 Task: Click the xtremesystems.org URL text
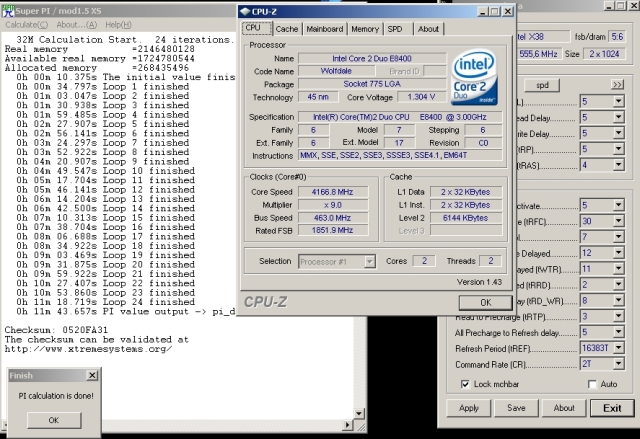point(89,349)
